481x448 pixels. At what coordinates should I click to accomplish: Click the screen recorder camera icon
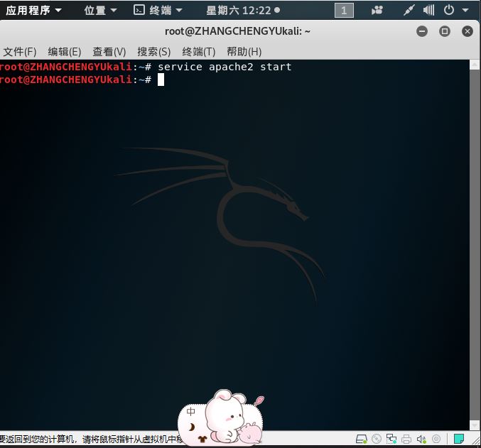point(377,11)
